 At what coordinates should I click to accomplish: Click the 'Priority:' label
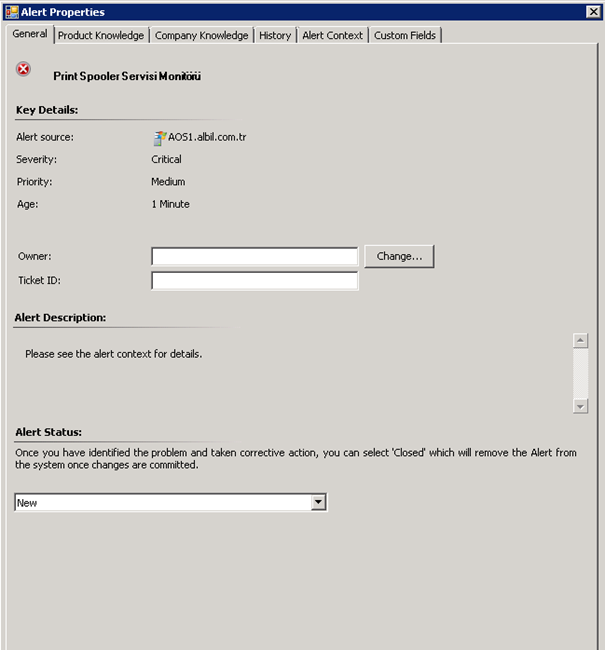(34, 182)
